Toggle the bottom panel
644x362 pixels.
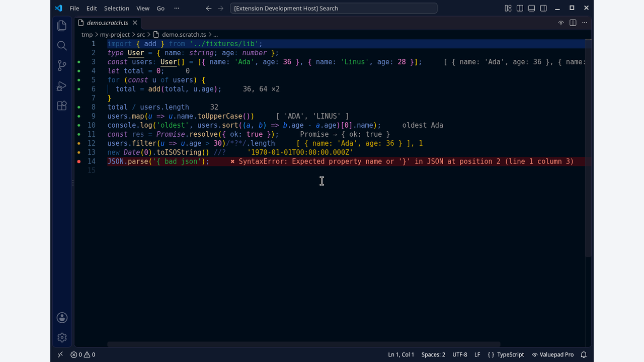(532, 8)
